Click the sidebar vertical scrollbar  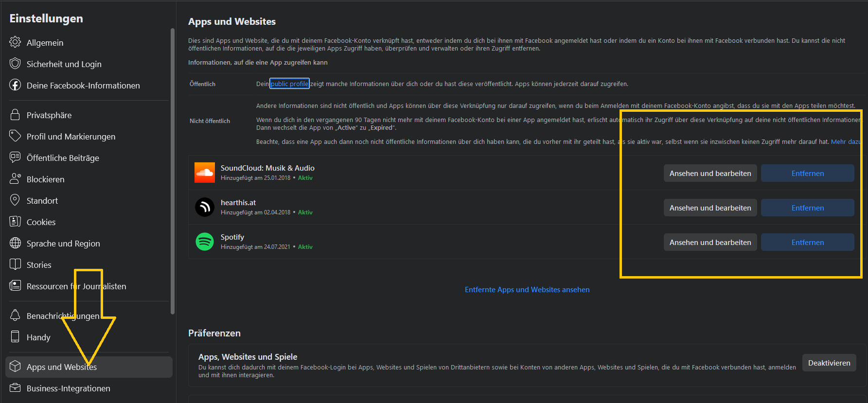click(x=172, y=170)
